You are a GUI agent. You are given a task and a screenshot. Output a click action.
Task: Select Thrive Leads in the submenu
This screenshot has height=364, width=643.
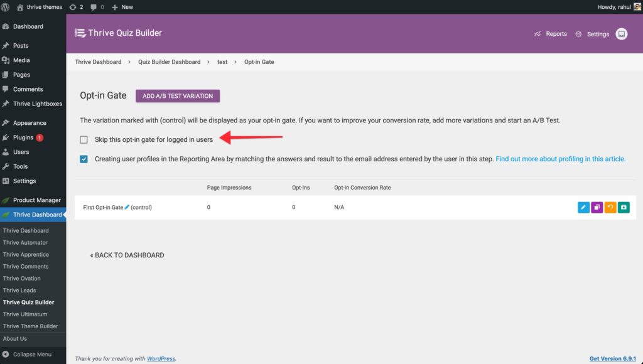19,291
